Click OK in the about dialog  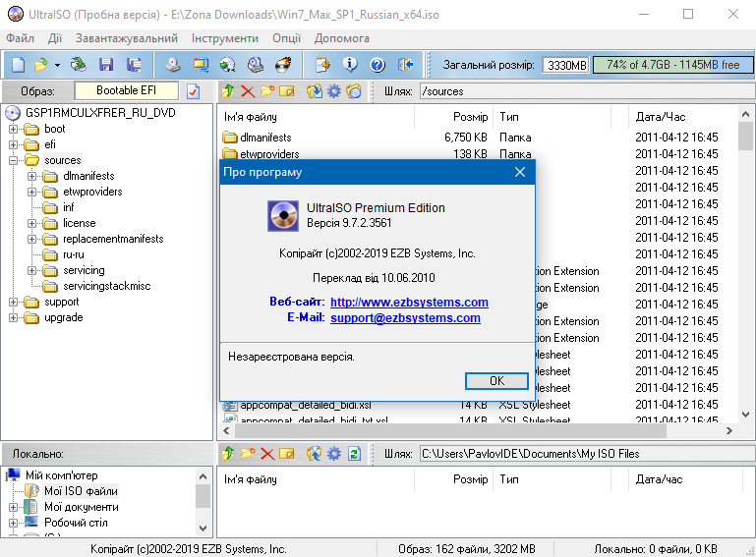(x=496, y=381)
